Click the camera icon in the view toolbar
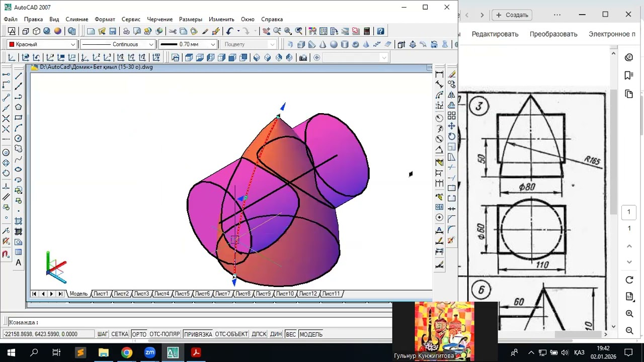This screenshot has height=362, width=644. (303, 58)
